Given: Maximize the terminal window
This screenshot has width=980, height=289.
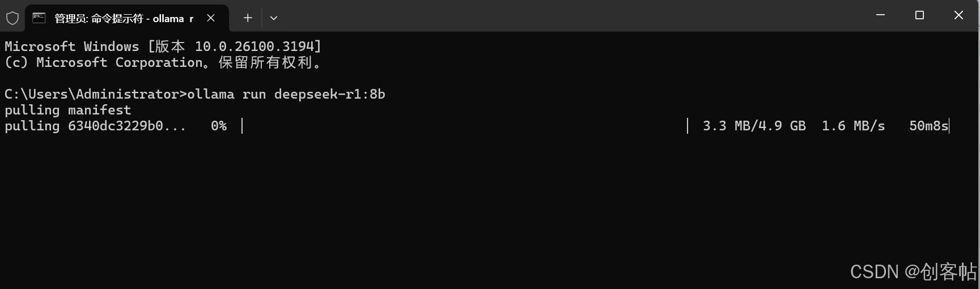Looking at the screenshot, I should (x=919, y=15).
